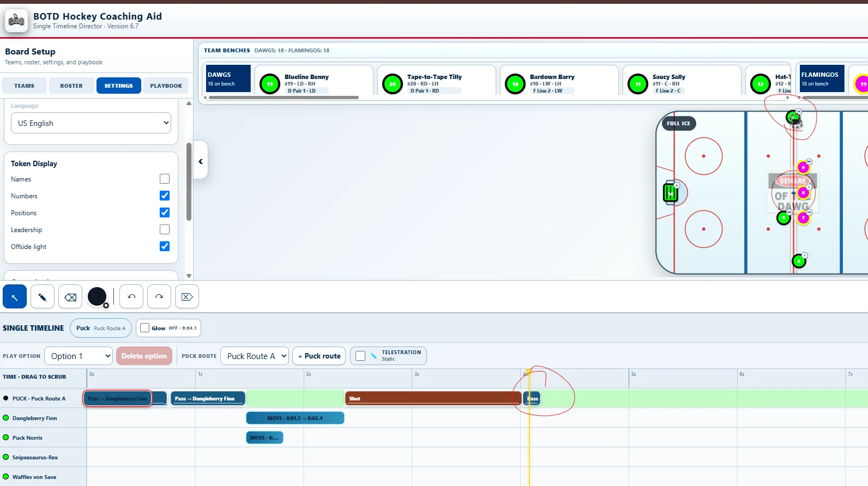Select the Dangleberry Finn MOVE timeline block

coord(295,418)
